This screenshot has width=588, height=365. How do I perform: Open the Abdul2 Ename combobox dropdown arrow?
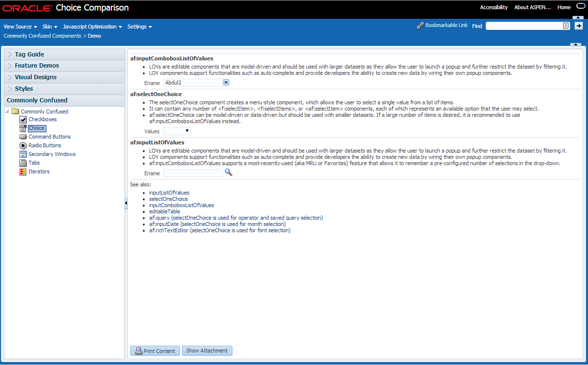(226, 83)
